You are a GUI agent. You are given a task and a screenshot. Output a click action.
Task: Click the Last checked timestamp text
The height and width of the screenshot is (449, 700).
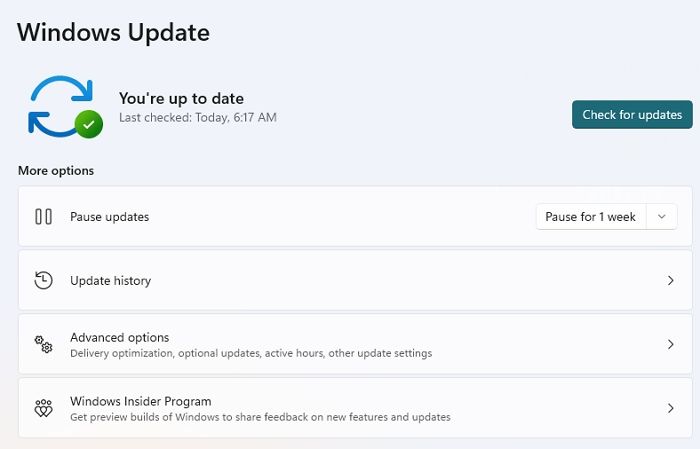tap(197, 118)
